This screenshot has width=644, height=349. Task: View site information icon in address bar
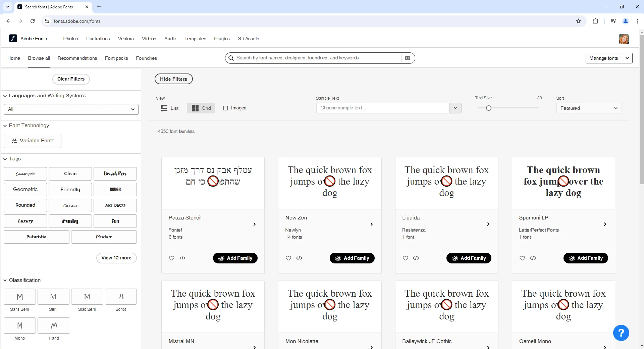47,21
